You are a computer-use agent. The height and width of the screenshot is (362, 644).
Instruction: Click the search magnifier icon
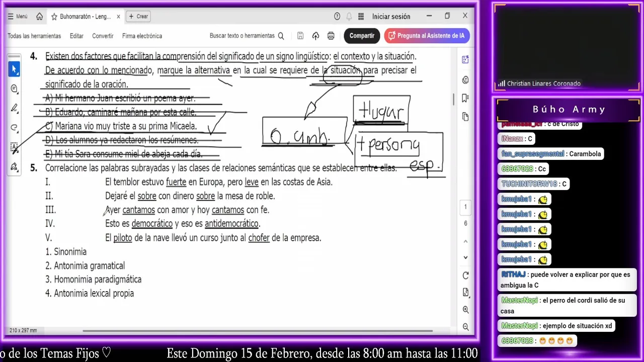pyautogui.click(x=281, y=36)
